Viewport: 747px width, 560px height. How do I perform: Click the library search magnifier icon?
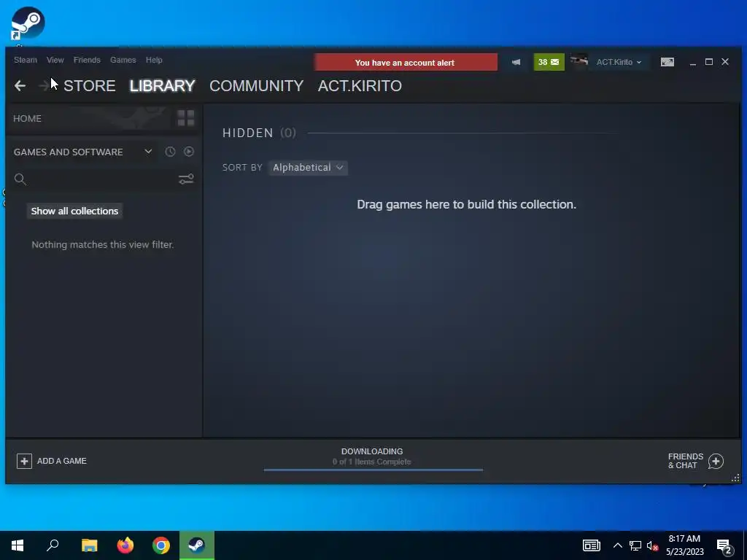[20, 179]
